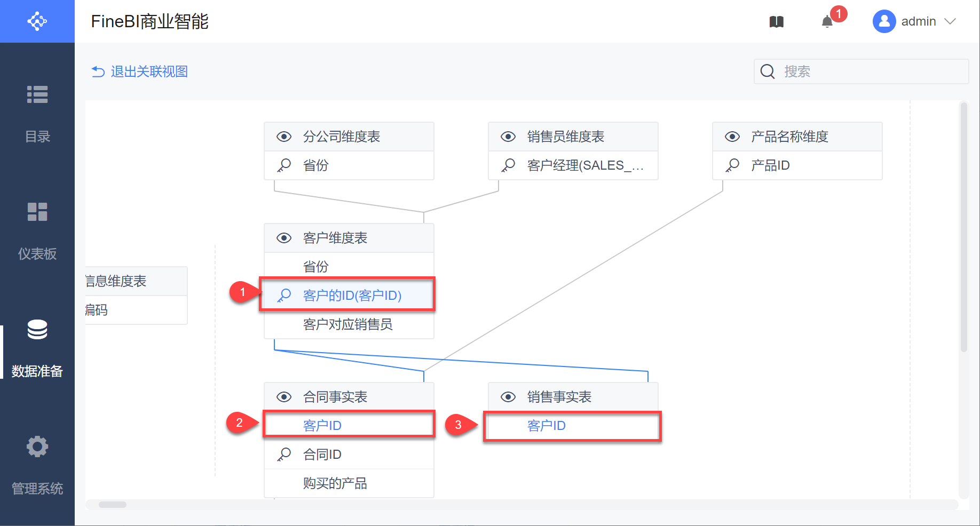Select the 客户ID field in 合同事实表
Viewport: 980px width, 526px height.
322,426
